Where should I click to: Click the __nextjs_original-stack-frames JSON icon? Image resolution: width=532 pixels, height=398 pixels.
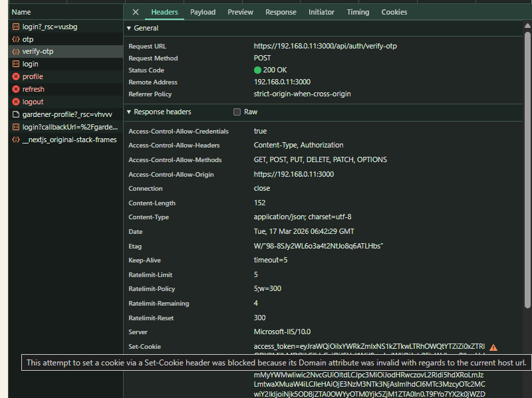click(x=16, y=140)
